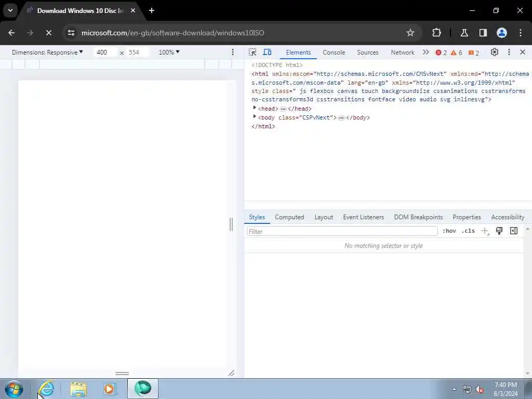Switch to the Layout tab
The height and width of the screenshot is (399, 532).
pos(324,217)
